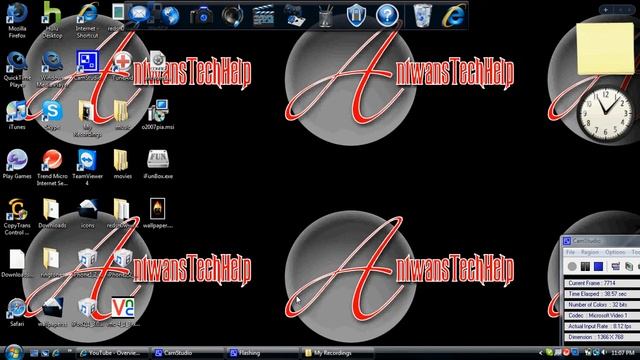Click the sidebar add gadgets plus button
640x360 pixels.
[606, 9]
